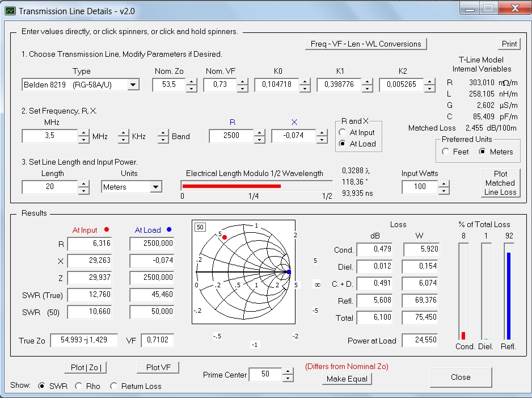Screen dimensions: 532x398
Task: Click the Nom. VF input field
Action: click(220, 85)
